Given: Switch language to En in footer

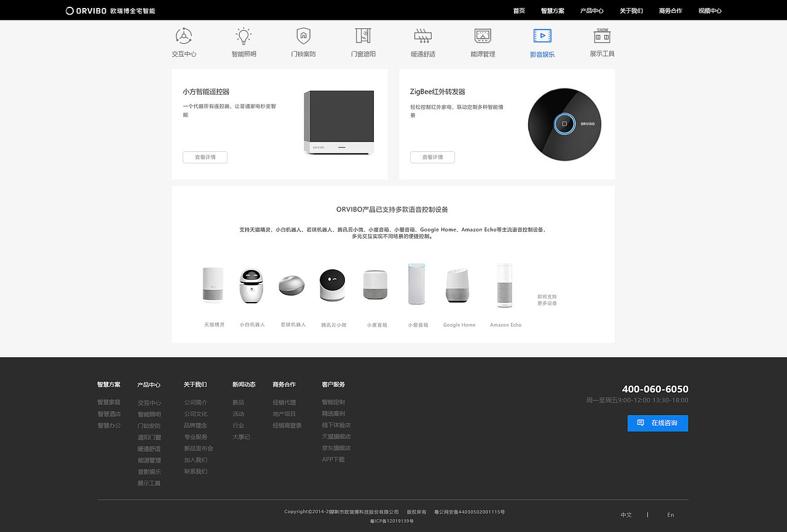Looking at the screenshot, I should (671, 515).
